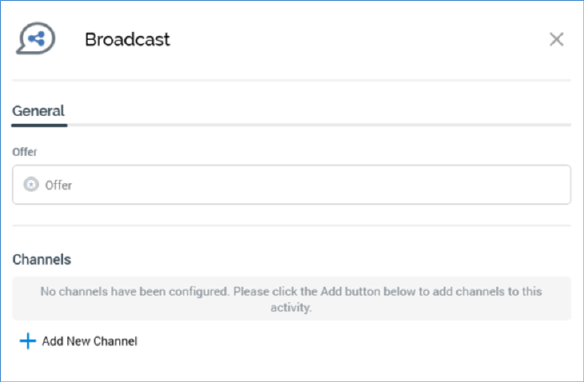The height and width of the screenshot is (382, 584).
Task: Click the 'No channels have been configured' message
Action: [291, 299]
